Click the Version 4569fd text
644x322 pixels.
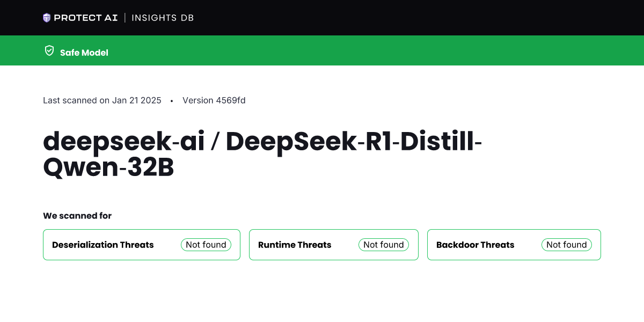214,100
